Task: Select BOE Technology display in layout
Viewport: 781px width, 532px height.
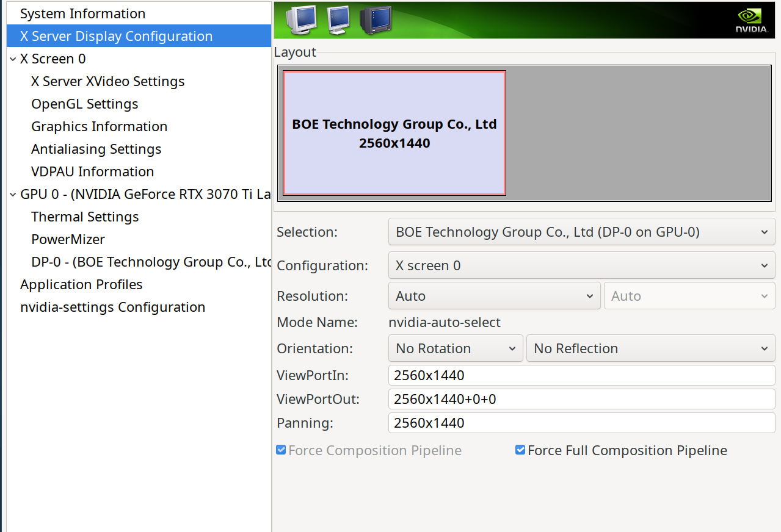Action: click(394, 133)
